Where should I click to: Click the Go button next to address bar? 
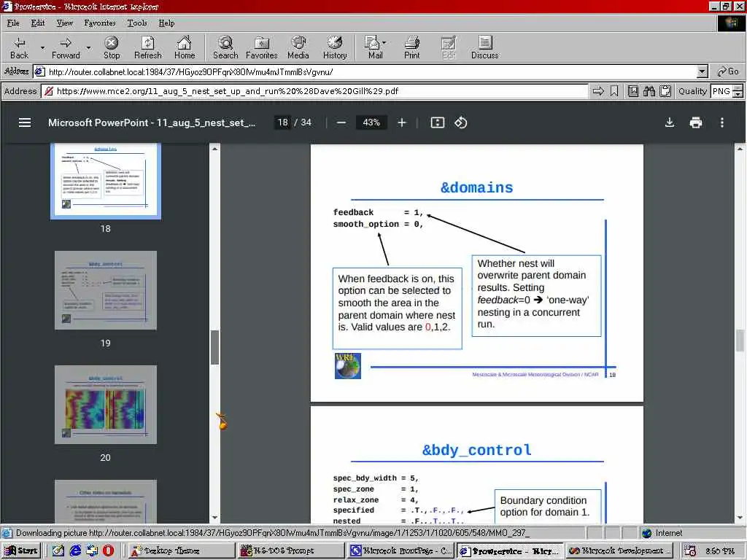tap(728, 72)
